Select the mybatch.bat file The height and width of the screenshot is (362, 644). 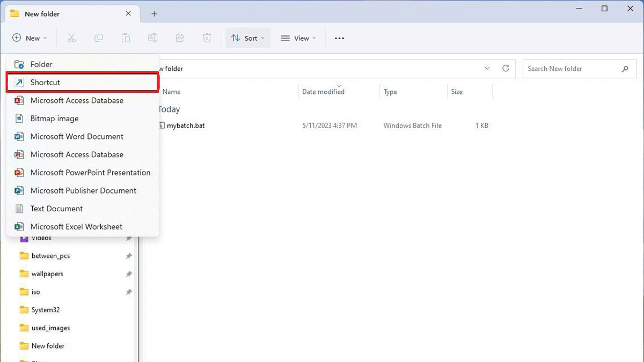click(x=186, y=126)
